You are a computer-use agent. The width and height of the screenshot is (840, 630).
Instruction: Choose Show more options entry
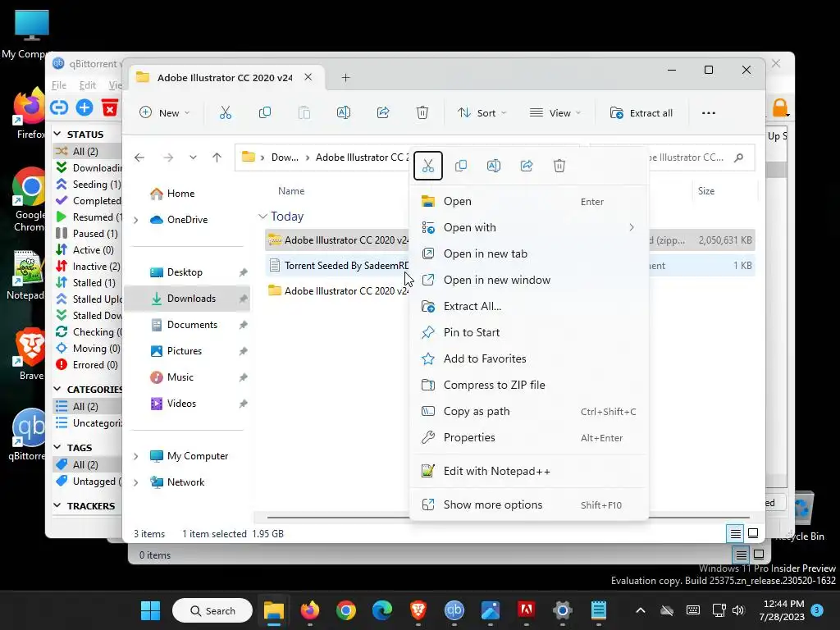529,505
